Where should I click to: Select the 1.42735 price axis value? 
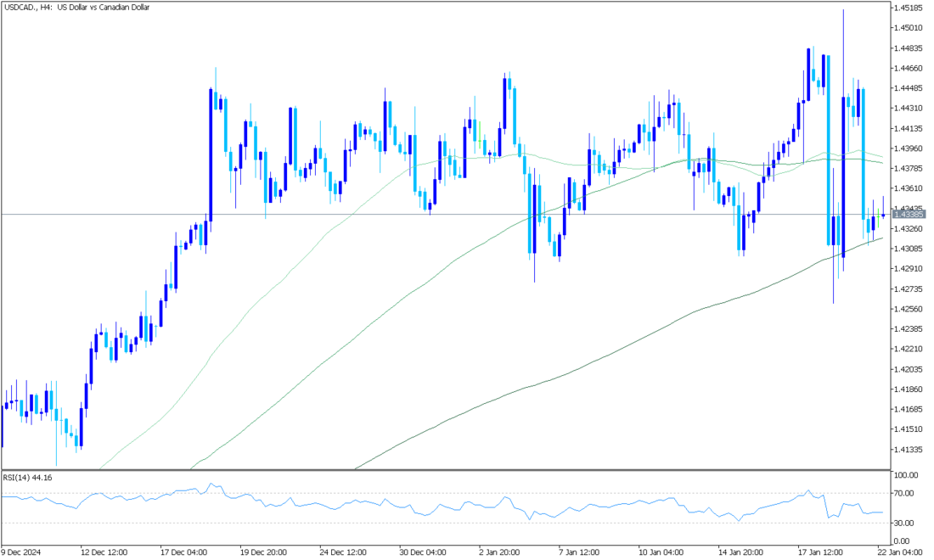(909, 289)
